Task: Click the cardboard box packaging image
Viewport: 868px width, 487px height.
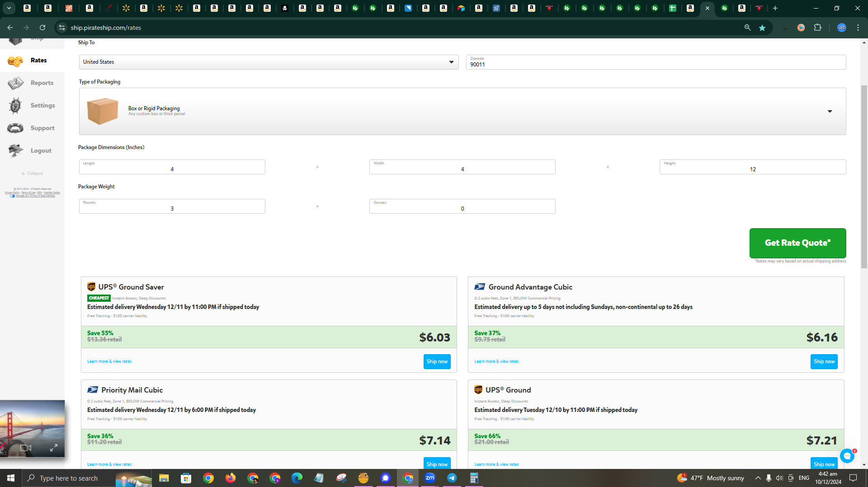Action: [x=103, y=111]
